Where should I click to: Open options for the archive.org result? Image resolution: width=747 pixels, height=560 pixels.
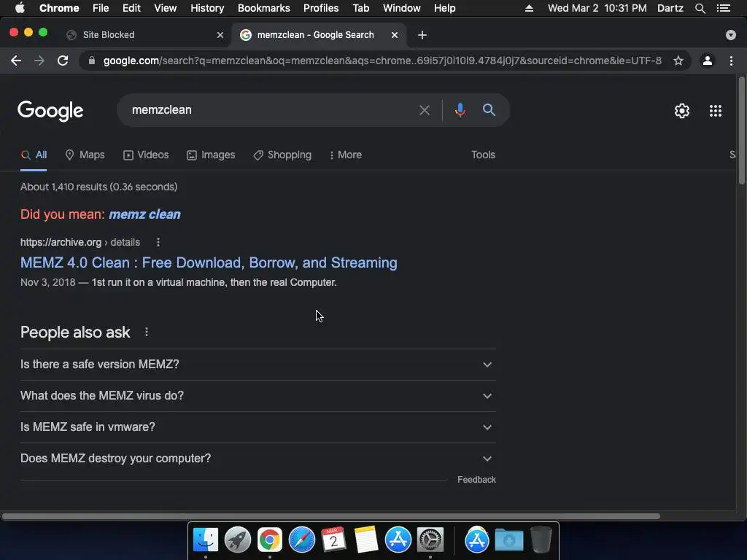point(158,242)
